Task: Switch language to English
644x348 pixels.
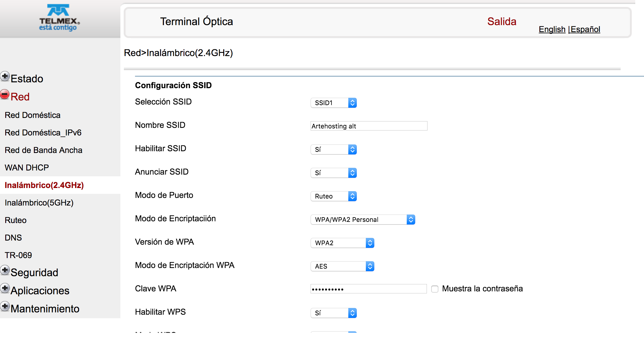Action: 552,29
